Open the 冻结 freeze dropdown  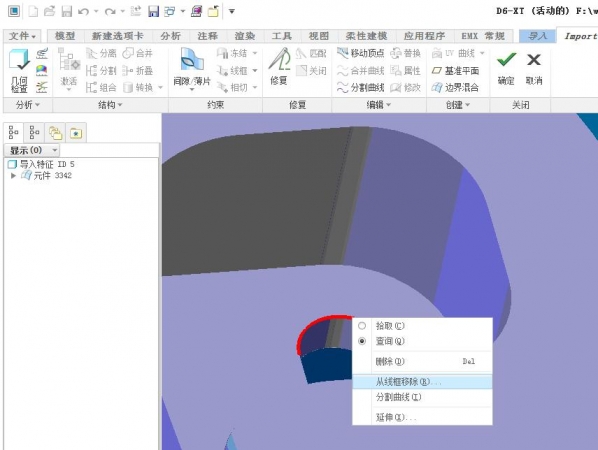click(255, 53)
